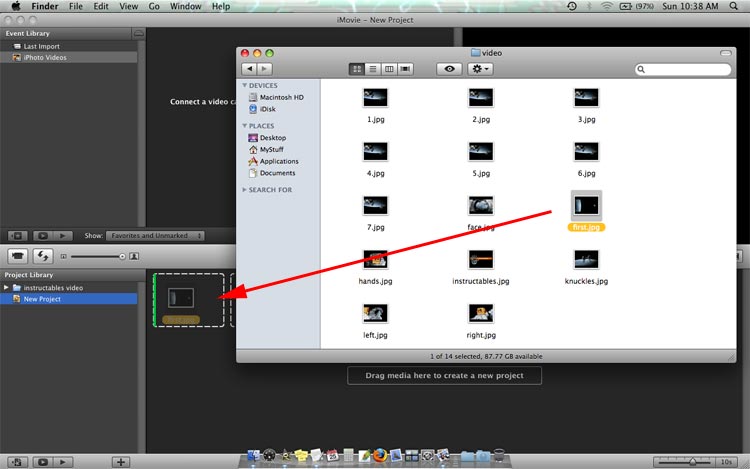Click the Time Machine menu bar icon

572,6
